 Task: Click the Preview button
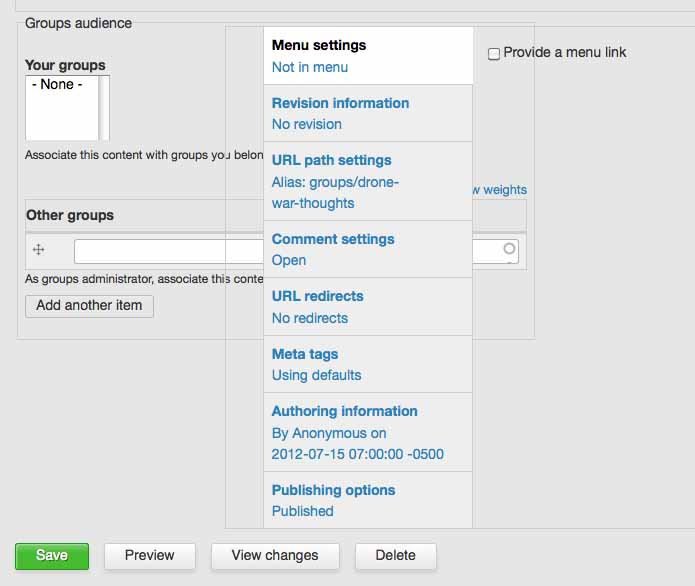tap(150, 556)
